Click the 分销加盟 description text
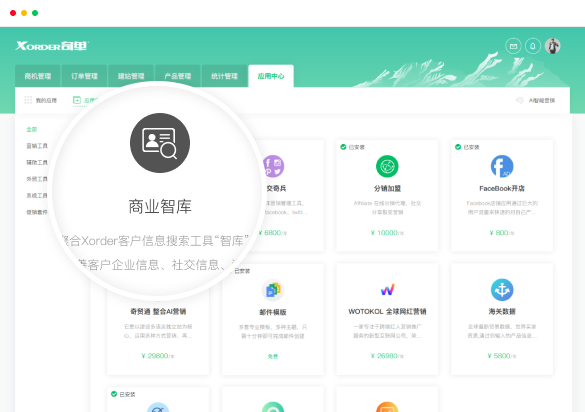The width and height of the screenshot is (585, 412). tap(387, 208)
